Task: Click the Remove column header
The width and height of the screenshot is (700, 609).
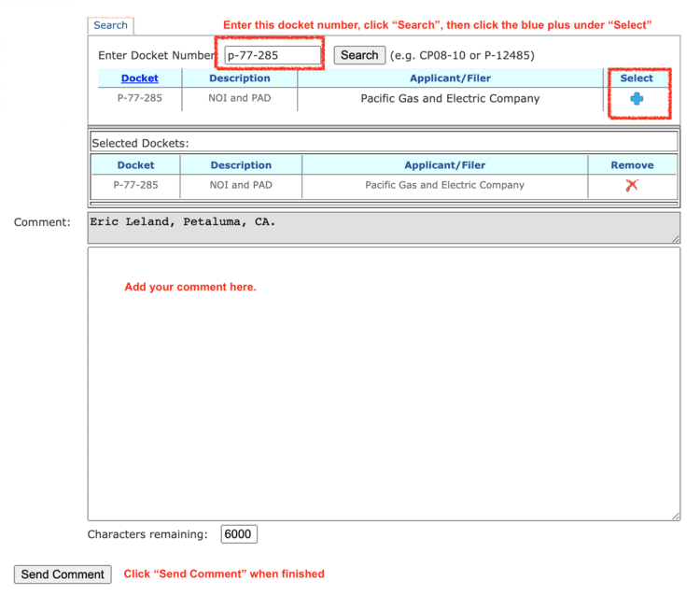Action: pyautogui.click(x=632, y=165)
